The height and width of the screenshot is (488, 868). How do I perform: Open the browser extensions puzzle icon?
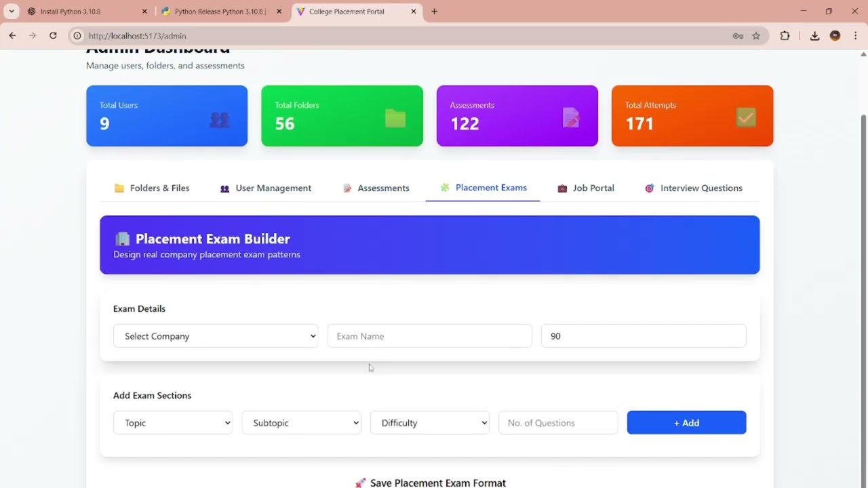click(x=785, y=36)
